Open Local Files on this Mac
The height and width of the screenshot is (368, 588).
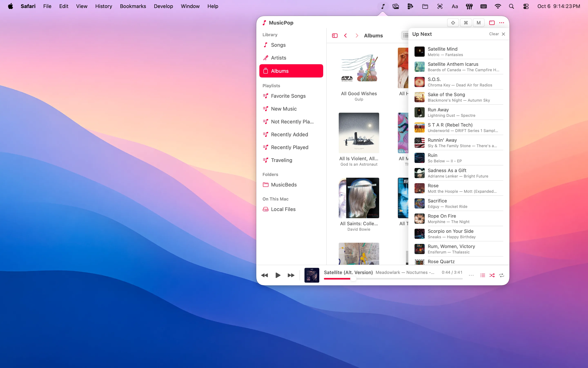point(291,209)
